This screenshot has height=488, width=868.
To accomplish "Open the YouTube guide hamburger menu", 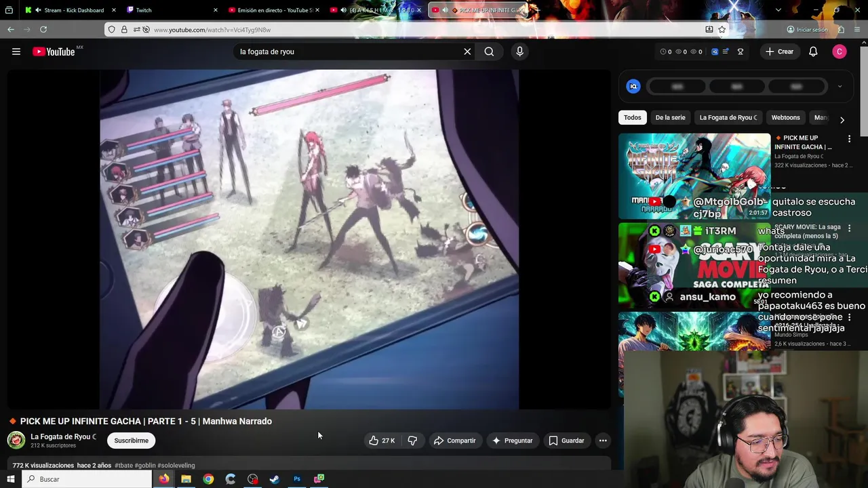I will (x=16, y=52).
